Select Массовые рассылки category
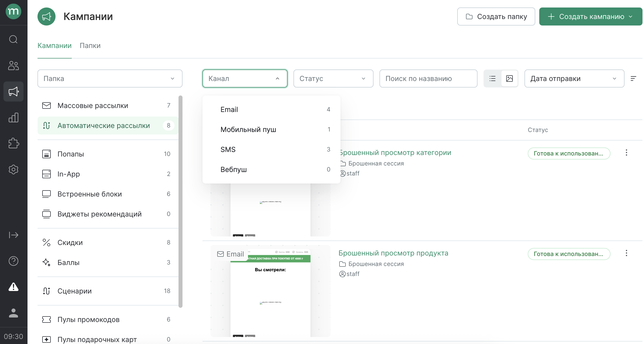The width and height of the screenshot is (644, 344). coord(108,105)
